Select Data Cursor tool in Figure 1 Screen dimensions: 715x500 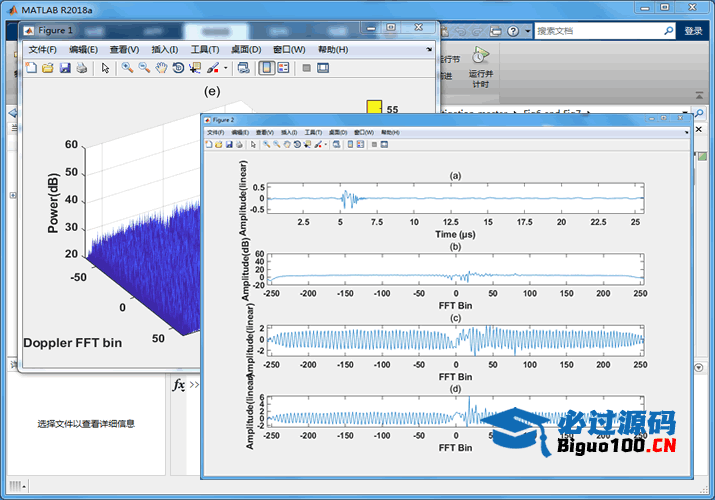coord(195,68)
